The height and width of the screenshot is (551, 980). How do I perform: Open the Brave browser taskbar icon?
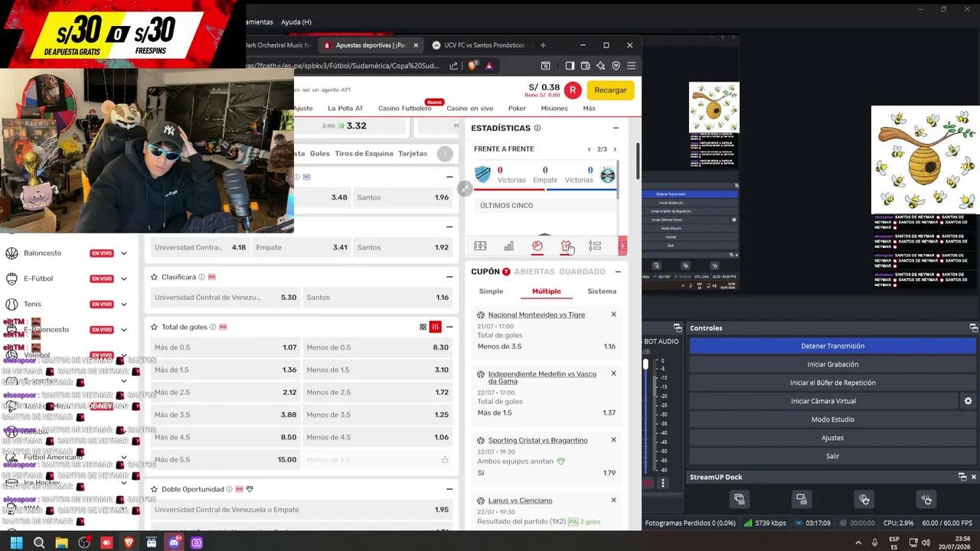pyautogui.click(x=129, y=543)
